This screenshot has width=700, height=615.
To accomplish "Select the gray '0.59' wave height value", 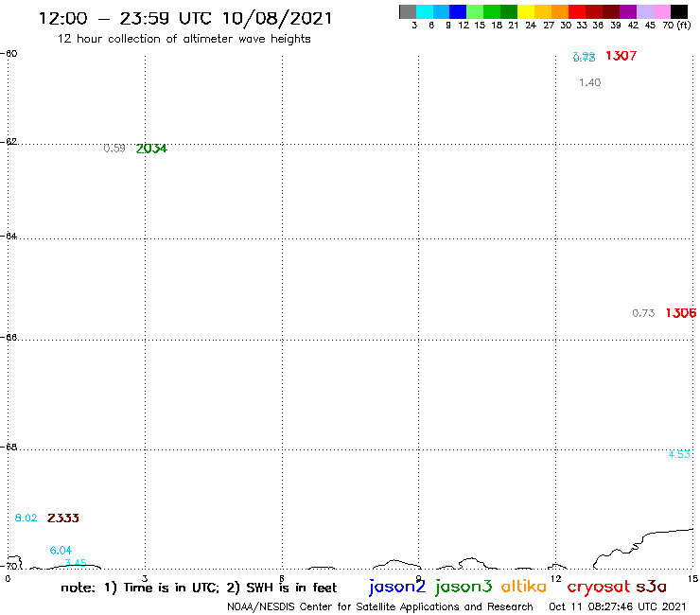I will click(114, 149).
